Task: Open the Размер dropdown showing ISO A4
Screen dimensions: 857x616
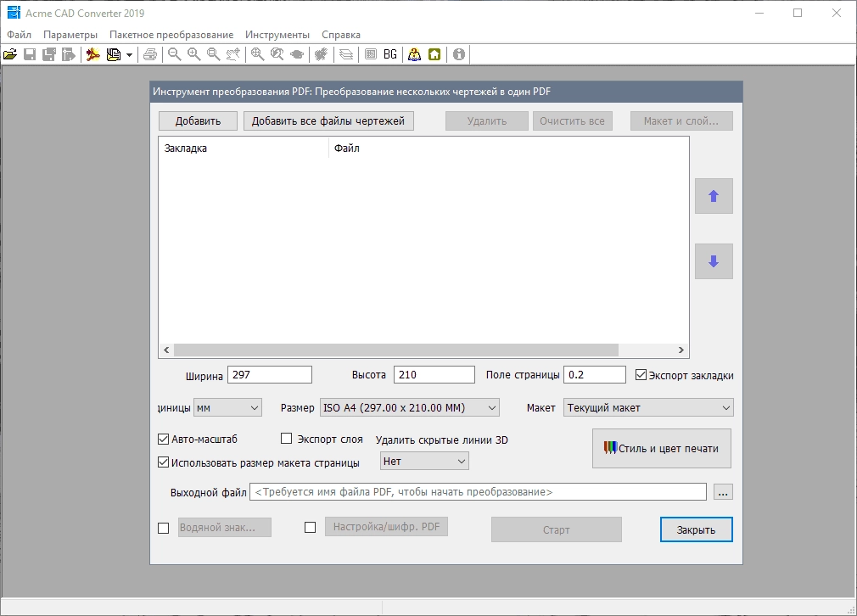Action: coord(409,408)
